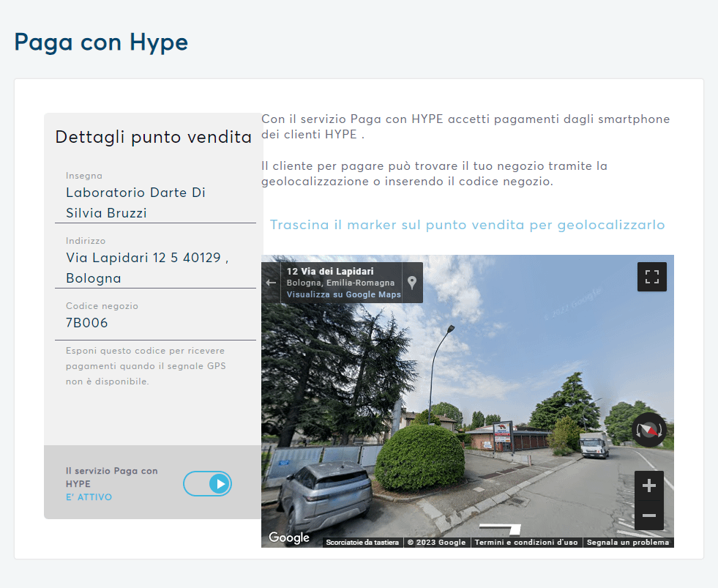This screenshot has width=718, height=588.
Task: Click the '© 2023 Google' copyright text
Action: click(436, 542)
